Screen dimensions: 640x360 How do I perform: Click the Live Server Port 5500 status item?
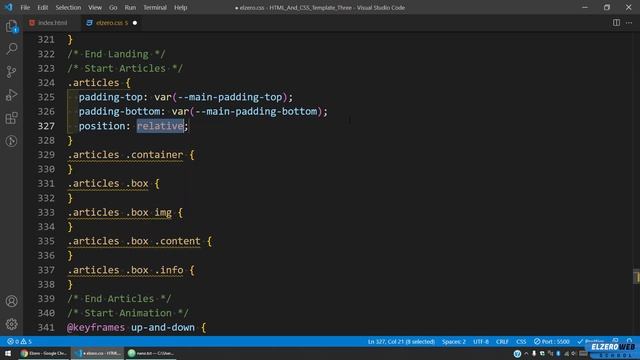(x=551, y=342)
